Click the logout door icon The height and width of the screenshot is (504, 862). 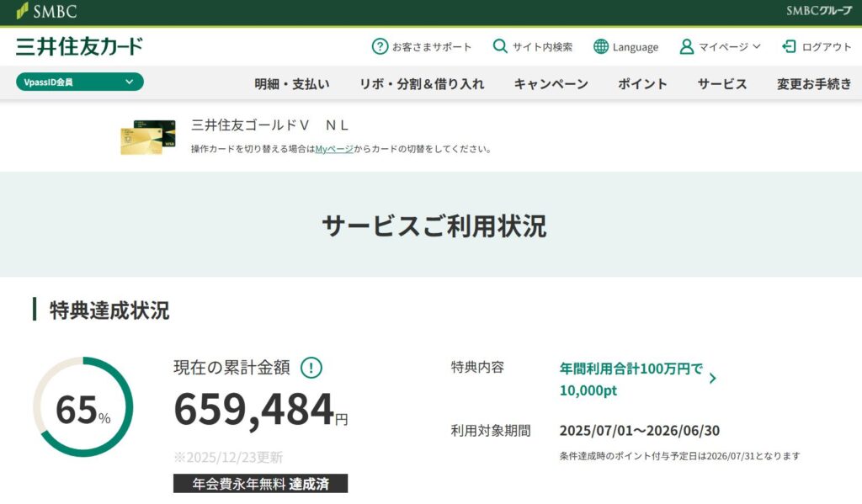tap(789, 46)
